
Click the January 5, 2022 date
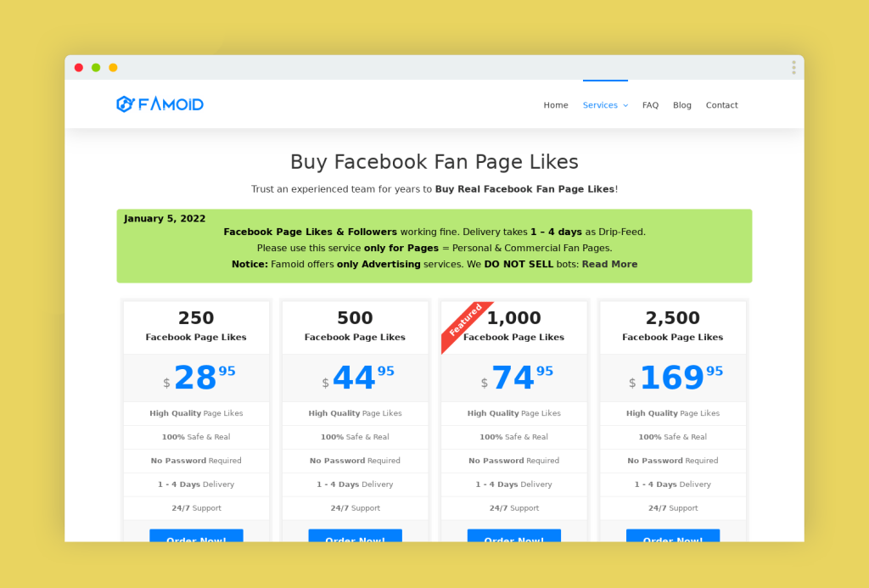click(x=165, y=218)
